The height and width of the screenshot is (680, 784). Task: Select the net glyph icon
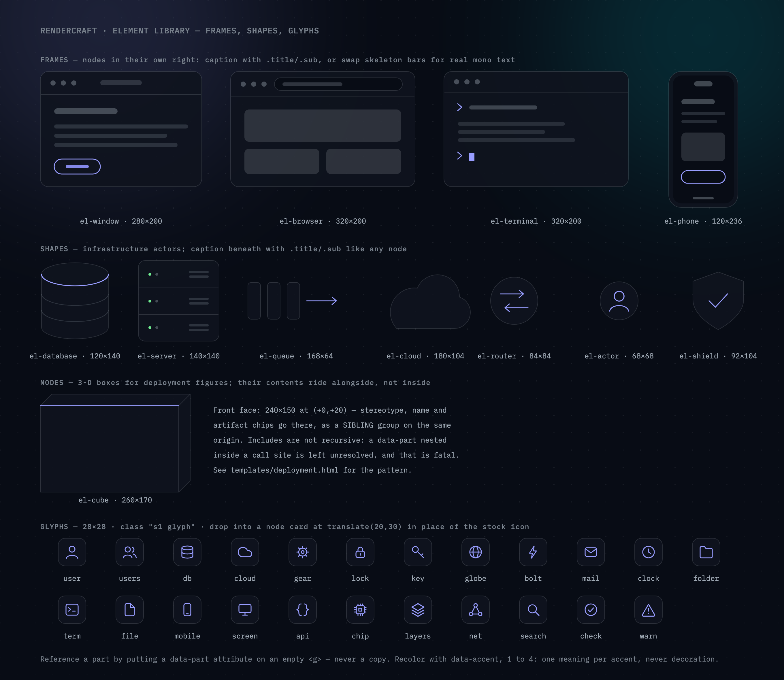click(x=476, y=610)
